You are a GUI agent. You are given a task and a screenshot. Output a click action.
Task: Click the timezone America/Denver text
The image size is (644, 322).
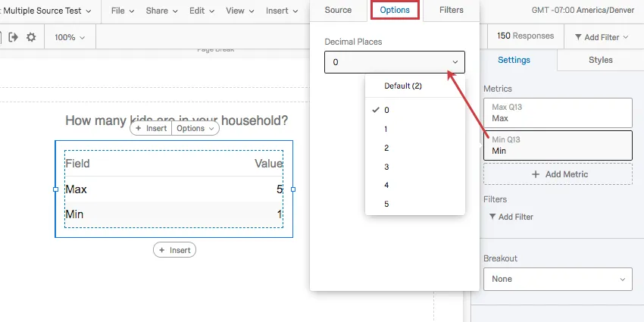[x=583, y=10]
